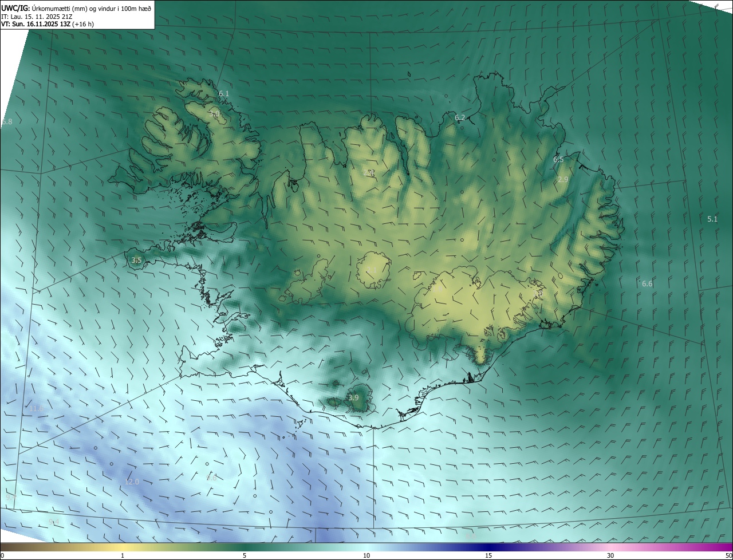Click the 3.9 value on southern glacier
This screenshot has height=560, width=733.
click(x=353, y=398)
